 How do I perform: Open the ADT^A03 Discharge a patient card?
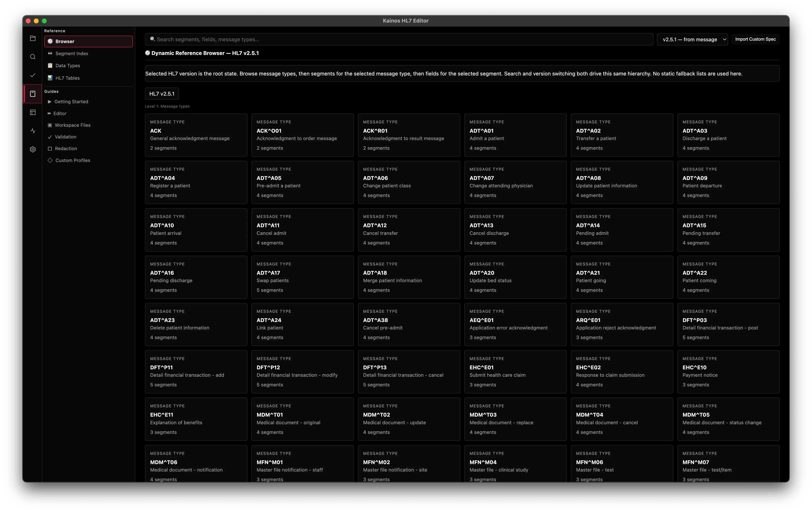728,135
